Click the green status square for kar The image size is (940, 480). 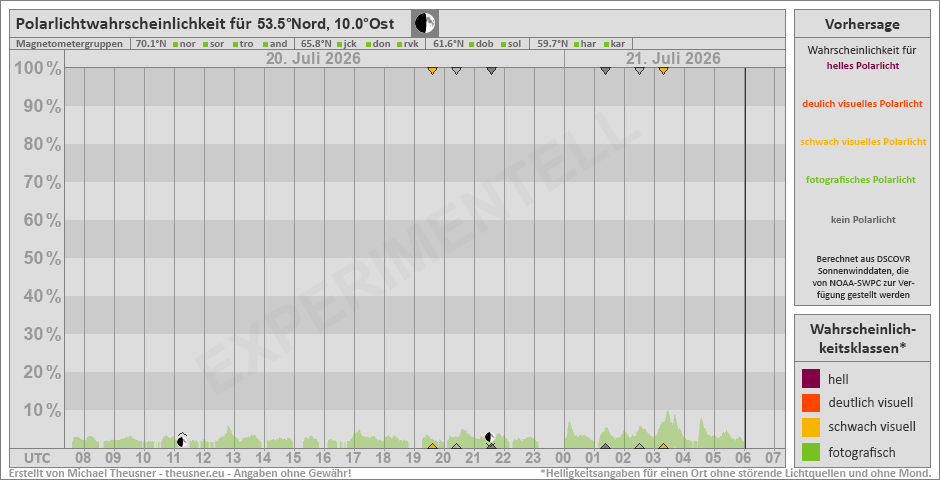click(x=606, y=44)
